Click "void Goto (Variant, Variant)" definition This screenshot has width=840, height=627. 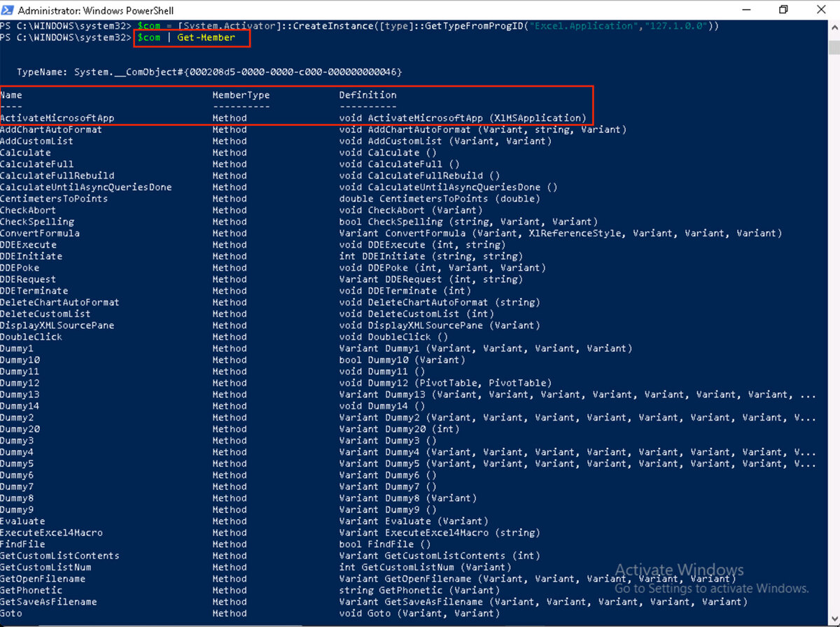[x=419, y=614]
